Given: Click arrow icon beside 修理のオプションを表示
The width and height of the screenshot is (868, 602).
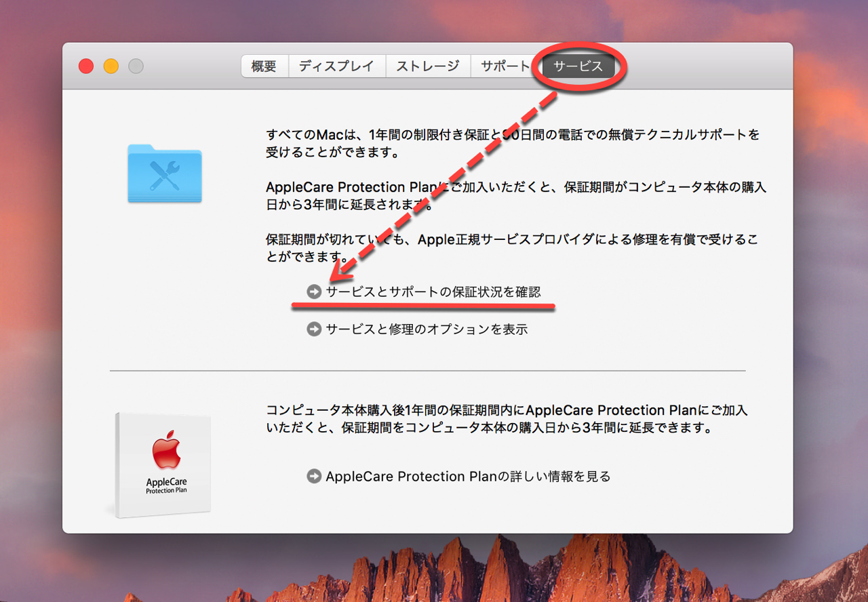Looking at the screenshot, I should pos(314,329).
